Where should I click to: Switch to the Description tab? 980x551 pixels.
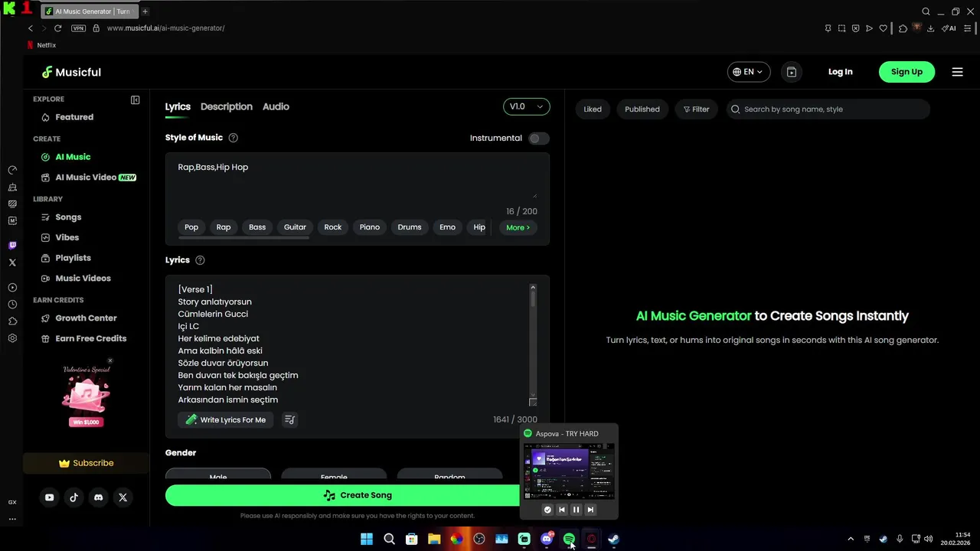(226, 106)
